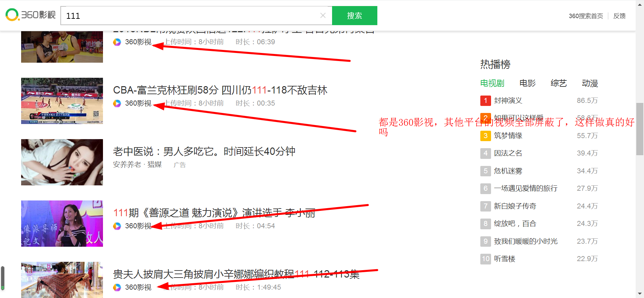Open the CBA basketball court video thumbnail
Viewport: 644px width, 298px height.
pyautogui.click(x=62, y=101)
